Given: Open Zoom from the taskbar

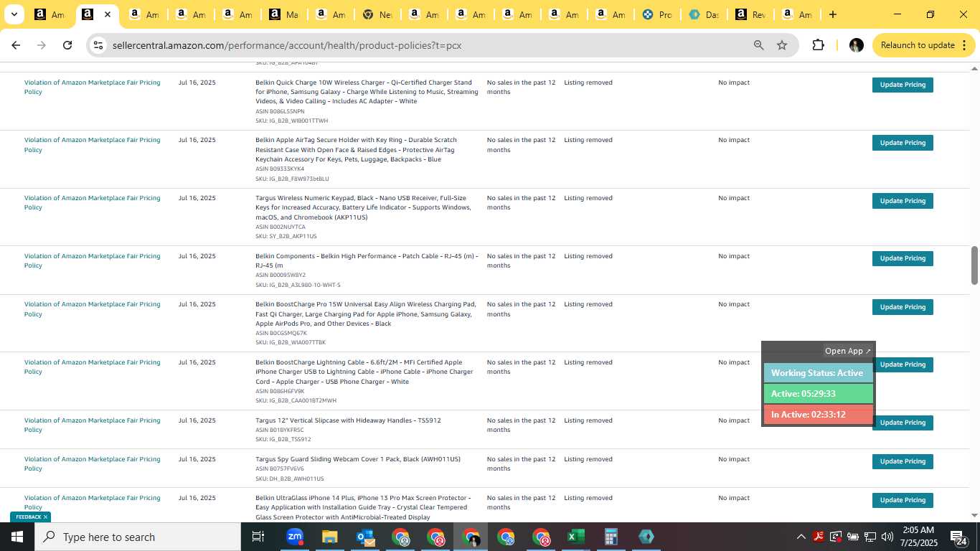Looking at the screenshot, I should (x=294, y=537).
